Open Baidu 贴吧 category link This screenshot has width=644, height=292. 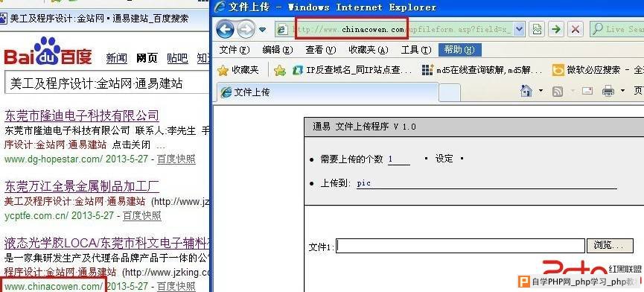pos(177,58)
